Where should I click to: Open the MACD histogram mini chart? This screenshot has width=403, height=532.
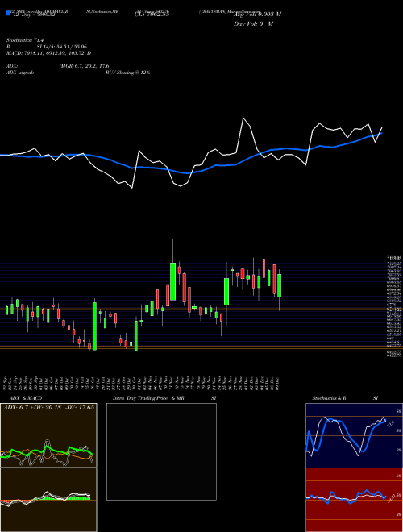pyautogui.click(x=48, y=500)
